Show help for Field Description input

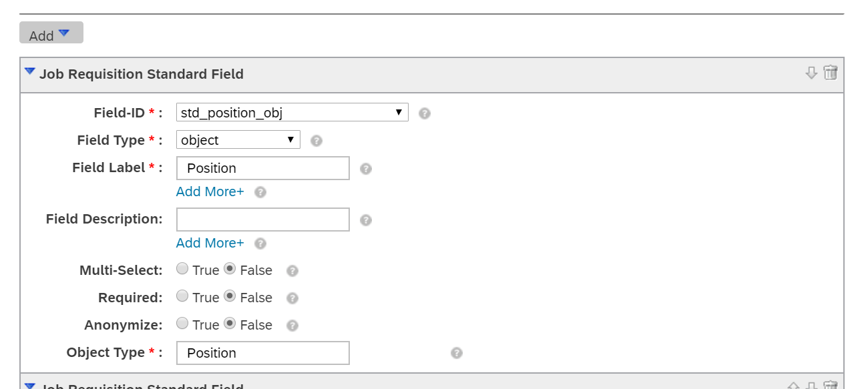[365, 220]
